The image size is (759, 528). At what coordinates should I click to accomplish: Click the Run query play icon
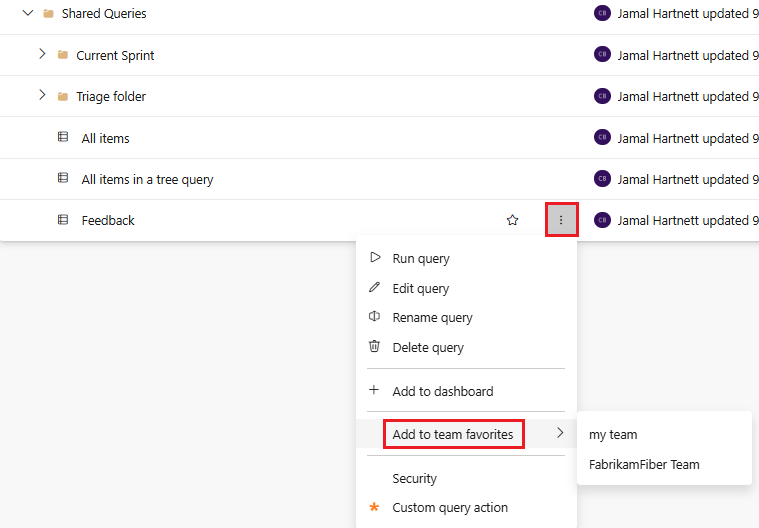(375, 258)
